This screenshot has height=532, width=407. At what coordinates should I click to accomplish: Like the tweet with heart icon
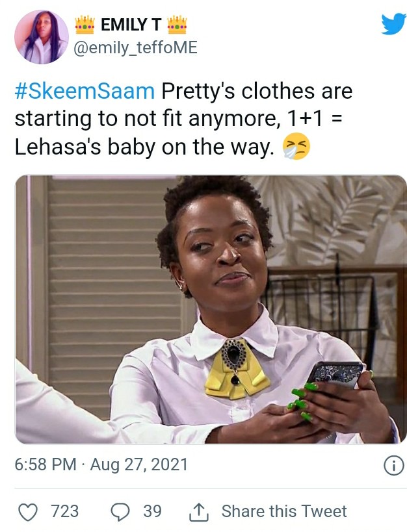(x=27, y=512)
